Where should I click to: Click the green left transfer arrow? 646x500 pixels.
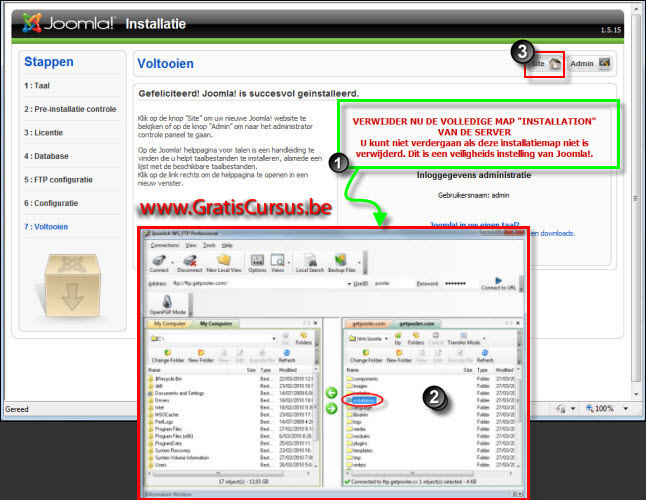[x=332, y=393]
